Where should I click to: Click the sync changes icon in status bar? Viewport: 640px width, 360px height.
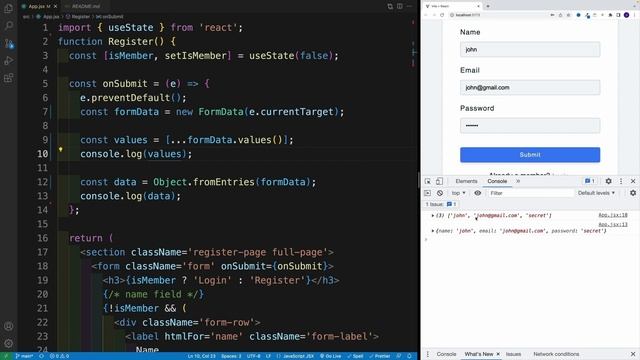pyautogui.click(x=41, y=356)
